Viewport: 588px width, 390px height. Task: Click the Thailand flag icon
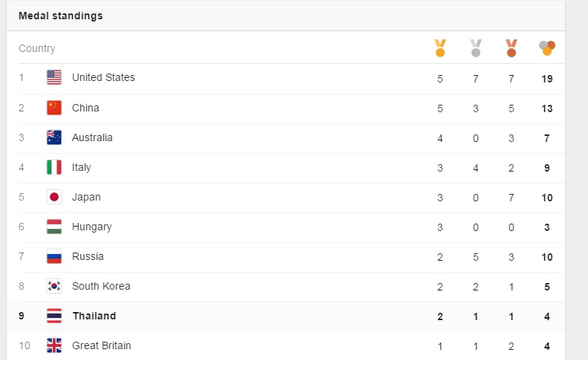pos(54,316)
